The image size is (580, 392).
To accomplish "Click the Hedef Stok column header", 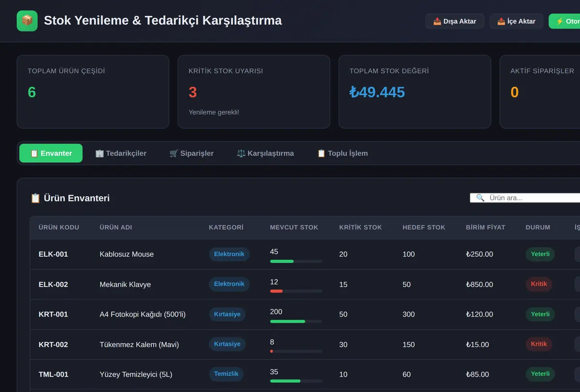I will [424, 227].
